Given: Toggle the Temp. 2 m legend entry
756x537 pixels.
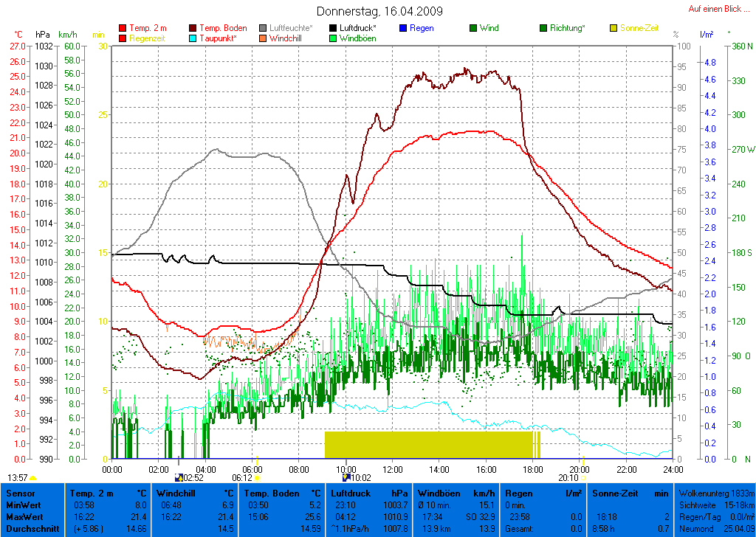Looking at the screenshot, I should point(146,28).
